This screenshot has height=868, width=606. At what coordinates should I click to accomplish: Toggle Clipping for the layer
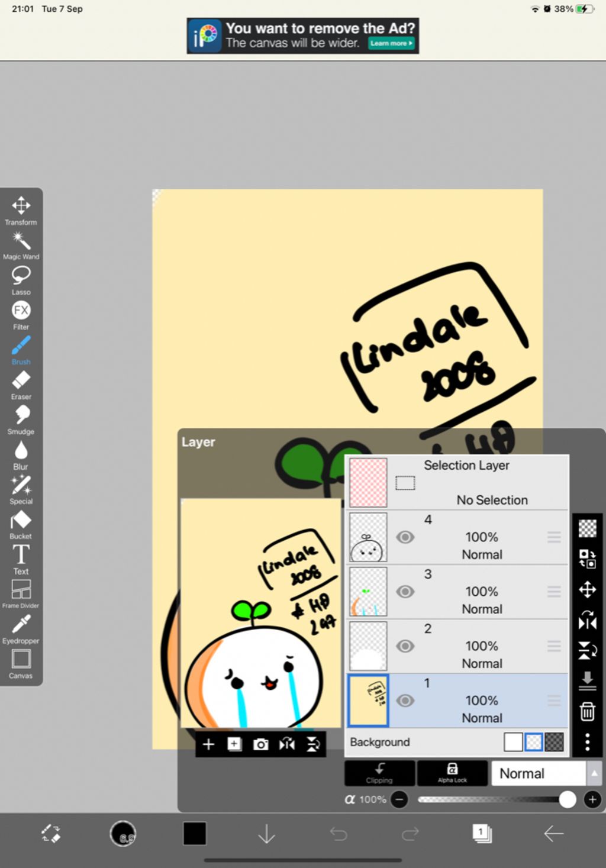[379, 773]
